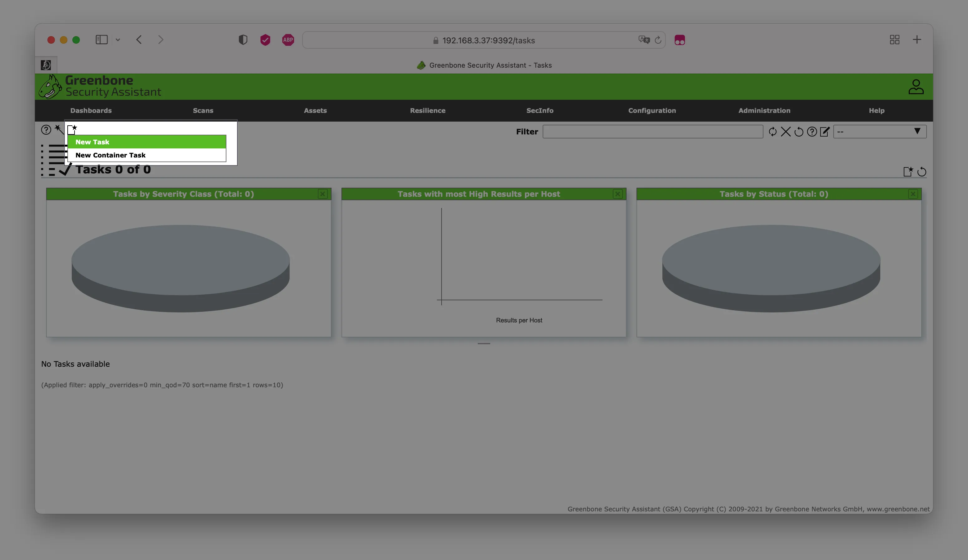The height and width of the screenshot is (560, 968).
Task: Update the filter with refresh arrows icon
Action: 772,132
